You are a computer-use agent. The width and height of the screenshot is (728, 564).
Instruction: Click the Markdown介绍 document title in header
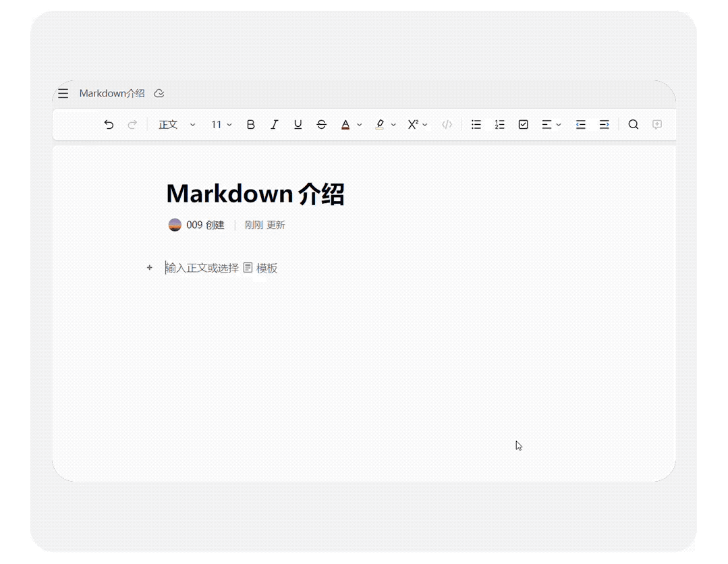pos(112,94)
